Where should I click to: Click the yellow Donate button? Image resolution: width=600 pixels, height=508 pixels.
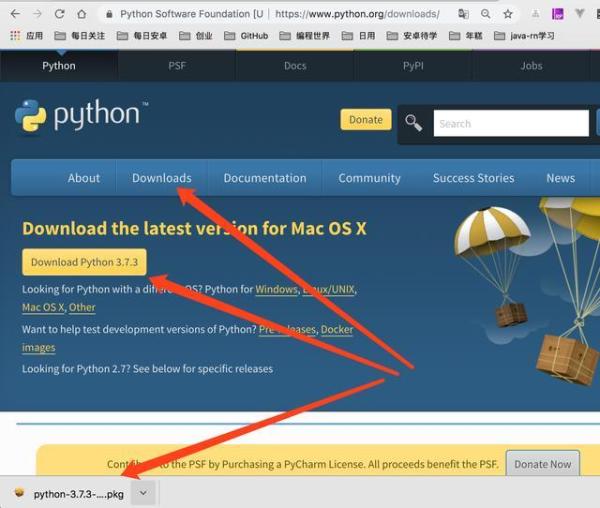[366, 119]
